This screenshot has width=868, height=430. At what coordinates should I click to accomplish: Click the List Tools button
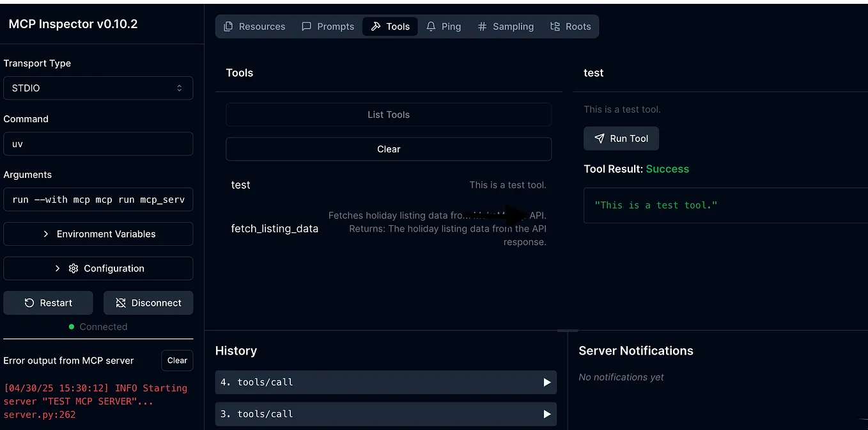pyautogui.click(x=388, y=115)
